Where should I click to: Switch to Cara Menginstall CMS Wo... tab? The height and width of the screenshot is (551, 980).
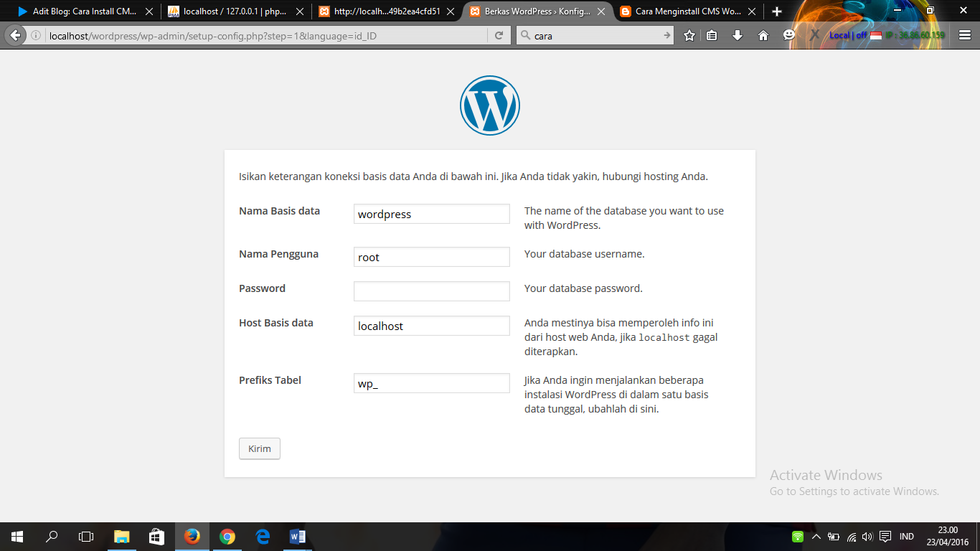pos(687,11)
